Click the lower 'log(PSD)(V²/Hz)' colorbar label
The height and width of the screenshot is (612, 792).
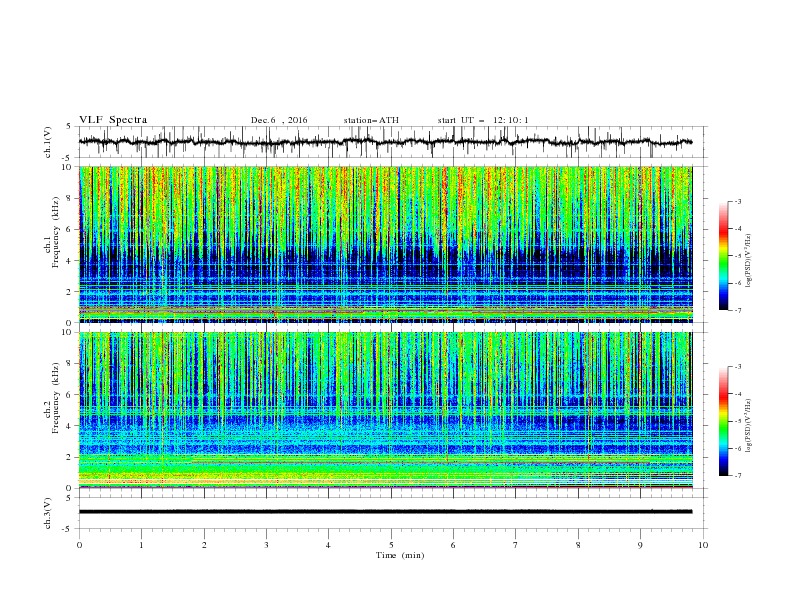click(748, 425)
